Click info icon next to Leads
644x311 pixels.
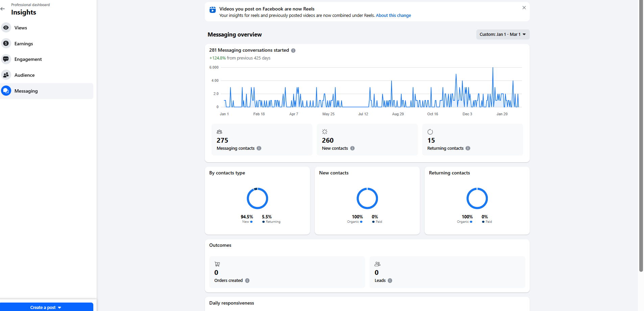tap(390, 281)
